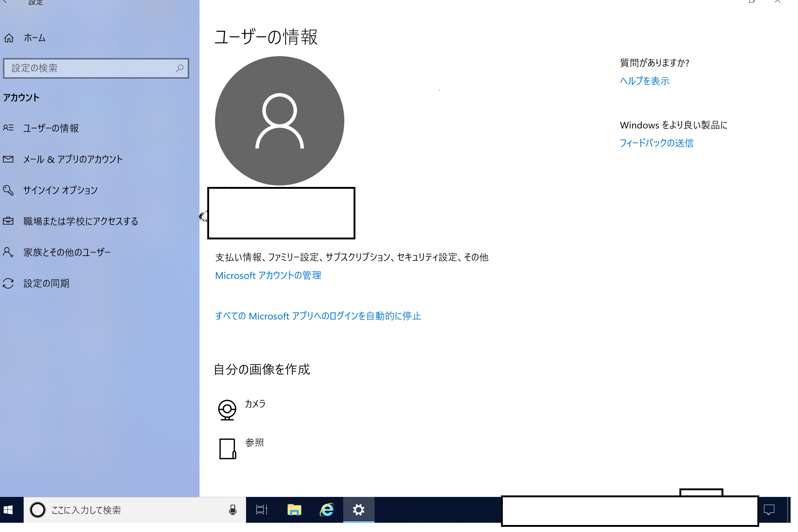Click the gray profile avatar picture

pyautogui.click(x=280, y=121)
